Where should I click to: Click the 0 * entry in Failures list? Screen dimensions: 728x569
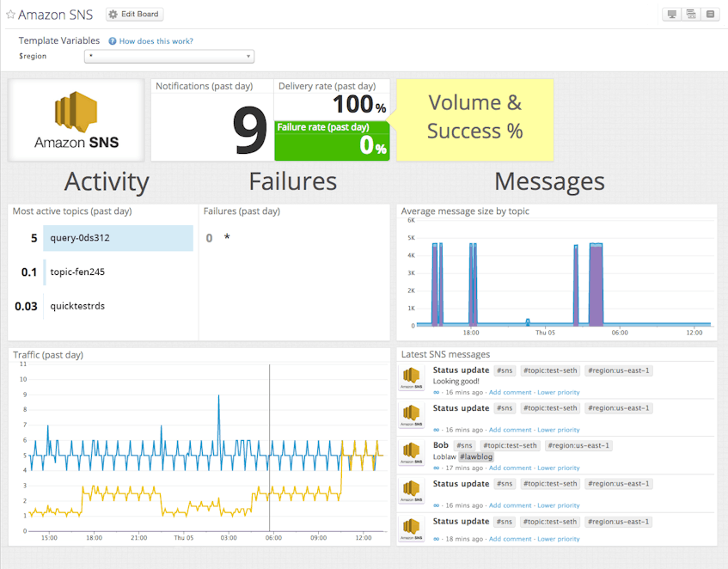[x=217, y=238]
